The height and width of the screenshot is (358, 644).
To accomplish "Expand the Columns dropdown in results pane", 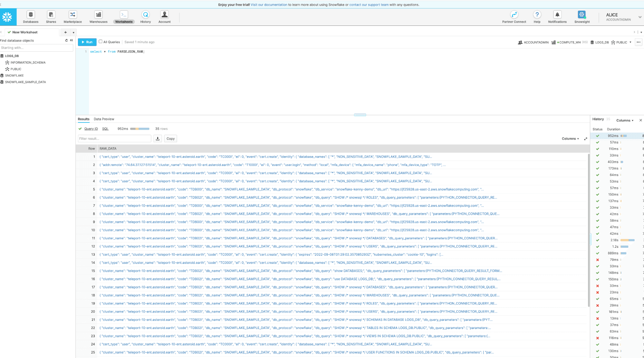I will (570, 138).
